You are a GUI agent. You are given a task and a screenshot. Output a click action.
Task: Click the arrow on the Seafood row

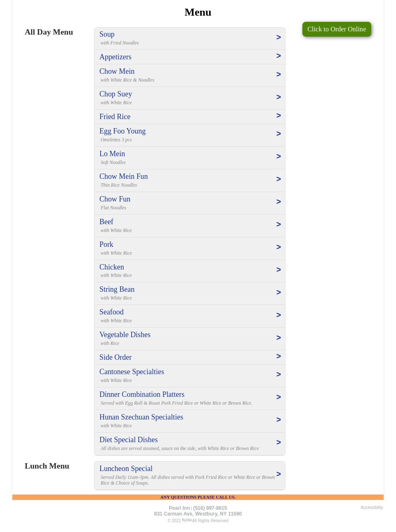278,315
